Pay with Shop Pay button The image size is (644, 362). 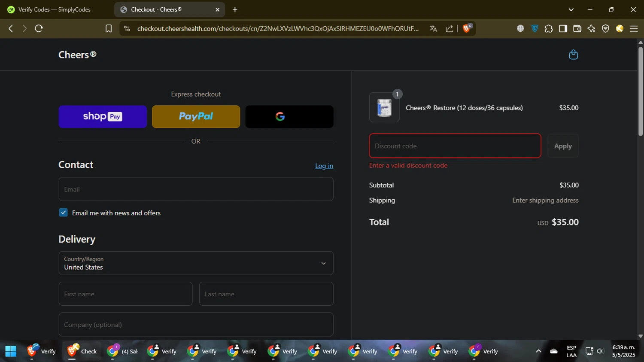(x=103, y=116)
